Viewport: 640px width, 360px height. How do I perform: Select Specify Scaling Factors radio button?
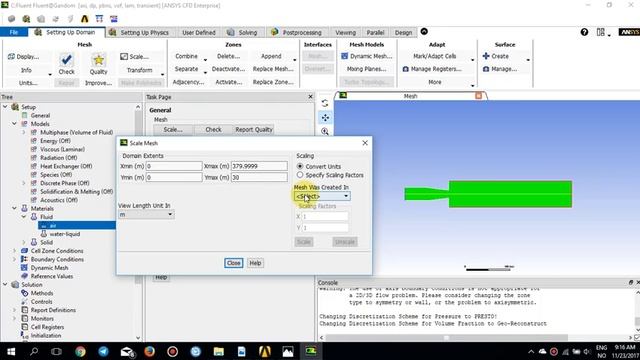(300, 175)
